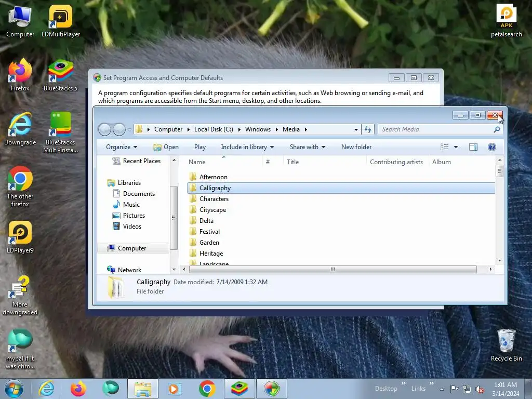The width and height of the screenshot is (532, 399).
Task: Expand the arrow after Media in breadcrumb
Action: pos(305,129)
